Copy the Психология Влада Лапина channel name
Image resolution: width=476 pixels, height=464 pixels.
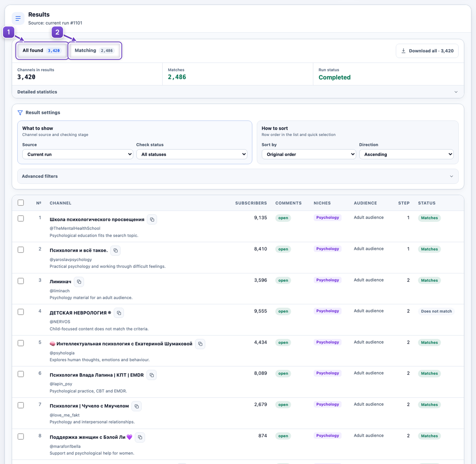tap(152, 375)
